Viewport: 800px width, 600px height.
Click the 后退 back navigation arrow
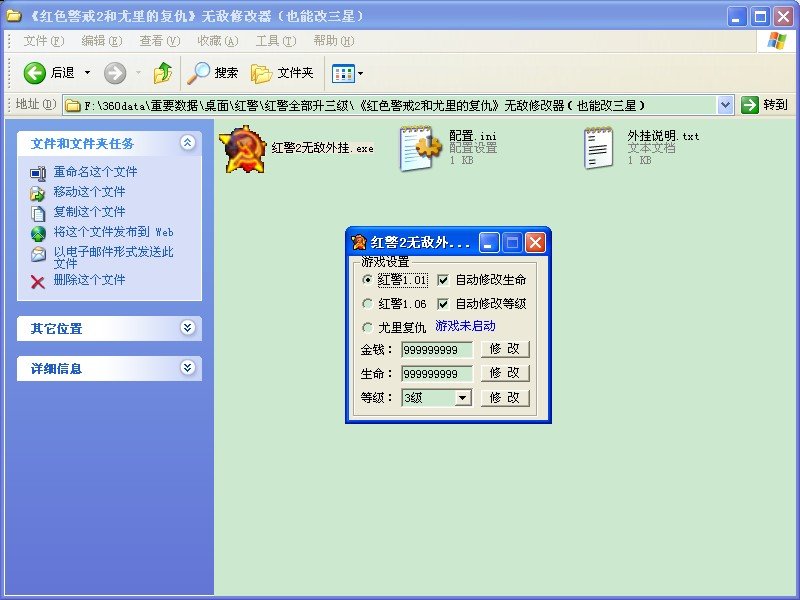click(35, 72)
